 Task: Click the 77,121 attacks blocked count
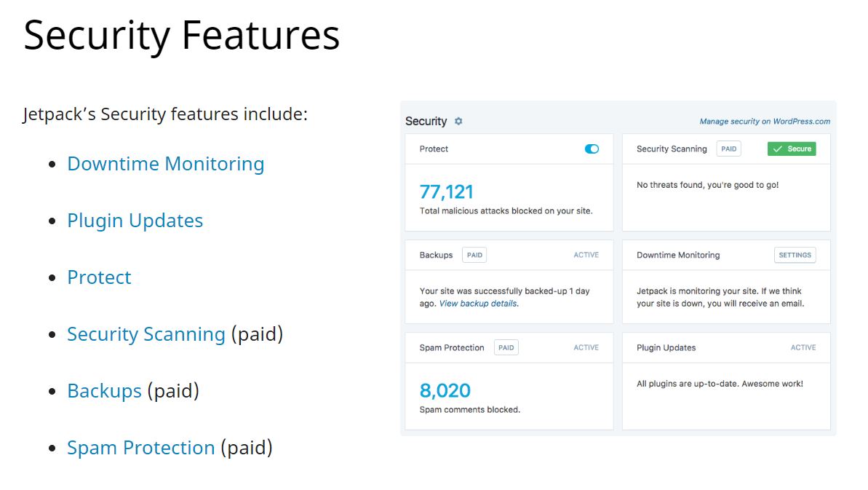pyautogui.click(x=446, y=192)
